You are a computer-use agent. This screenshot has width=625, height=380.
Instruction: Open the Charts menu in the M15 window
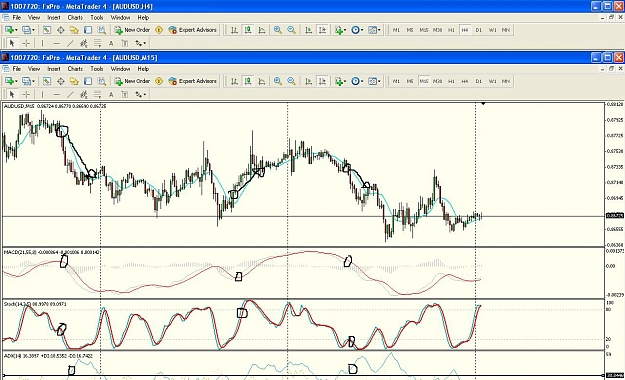(x=75, y=69)
